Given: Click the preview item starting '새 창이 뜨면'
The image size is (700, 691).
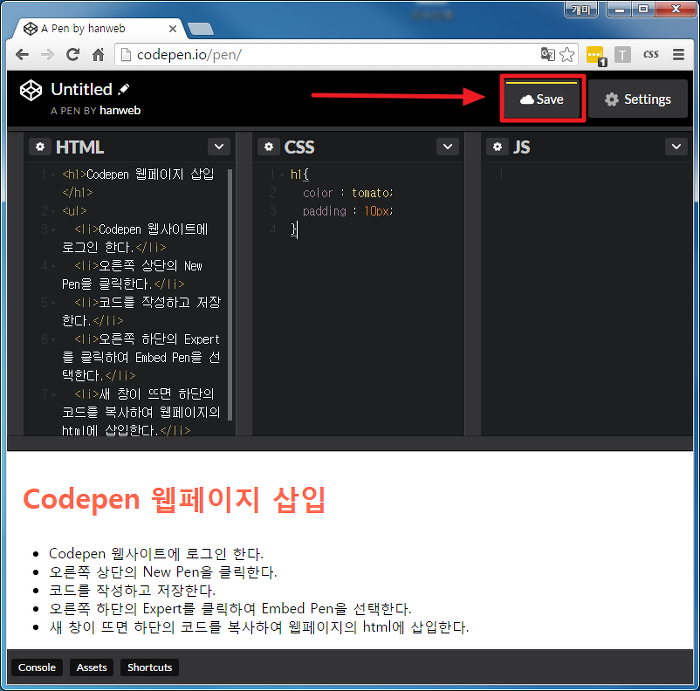Looking at the screenshot, I should pos(259,627).
